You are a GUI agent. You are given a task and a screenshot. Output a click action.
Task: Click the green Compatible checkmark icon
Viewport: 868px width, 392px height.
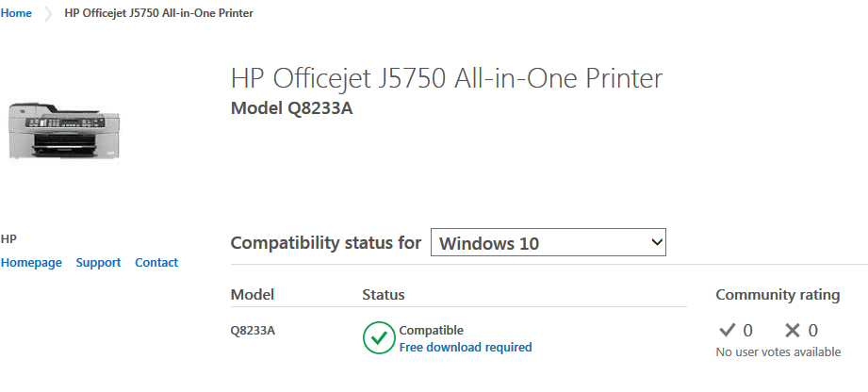(x=379, y=337)
